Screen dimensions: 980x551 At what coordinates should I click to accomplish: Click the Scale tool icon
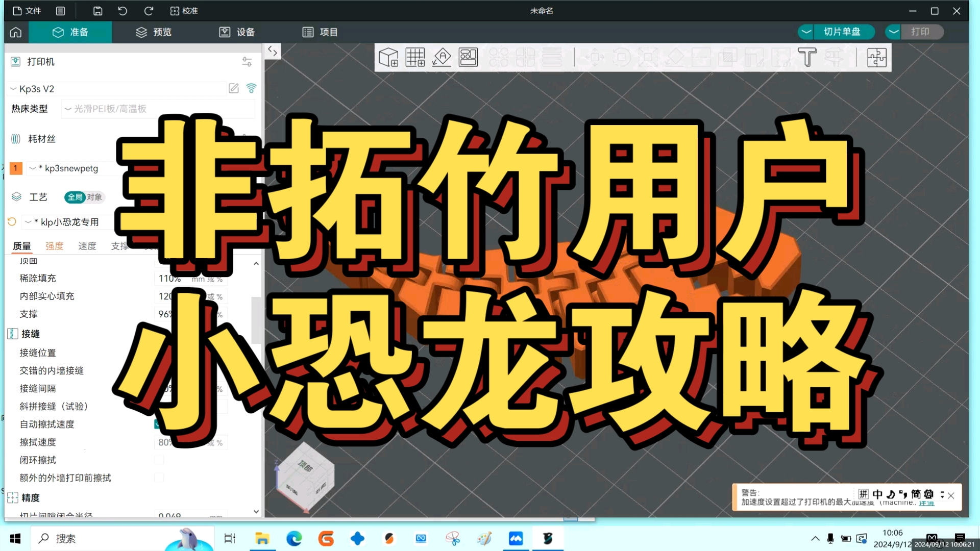click(648, 57)
